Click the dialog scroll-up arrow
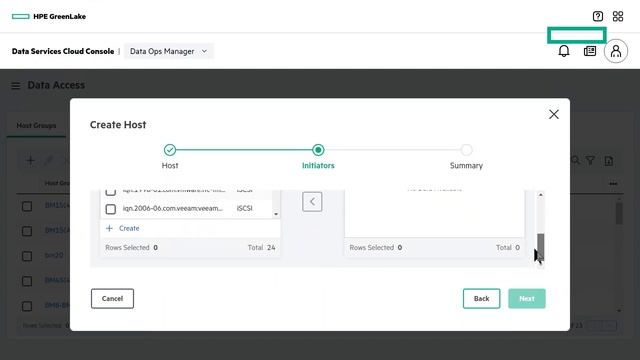The width and height of the screenshot is (640, 360). (540, 195)
